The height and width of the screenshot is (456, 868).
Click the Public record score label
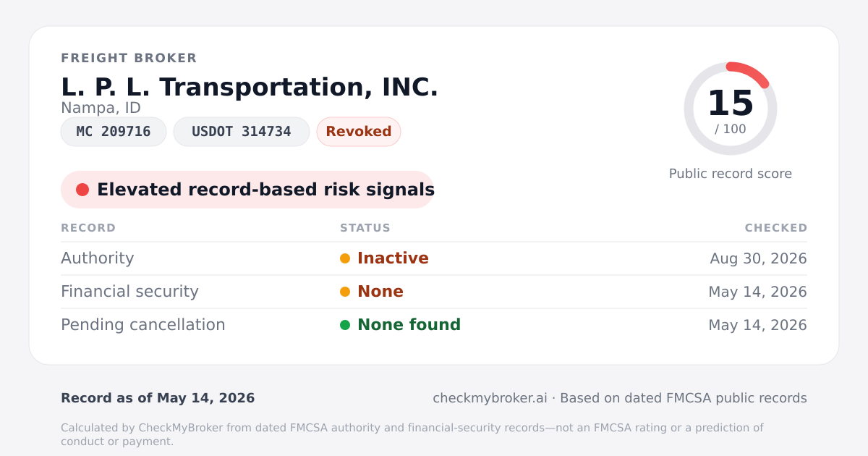point(731,174)
